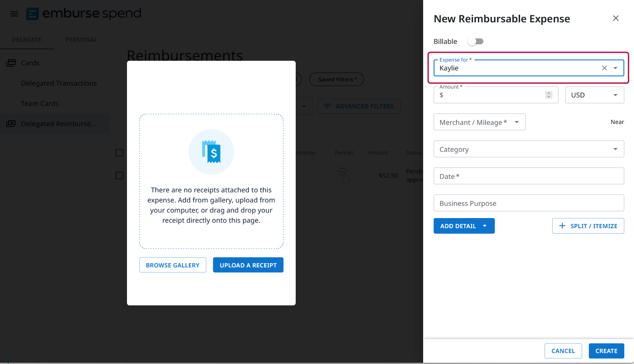Image resolution: width=634 pixels, height=364 pixels.
Task: Select the DELEGATE tab
Action: pyautogui.click(x=27, y=39)
